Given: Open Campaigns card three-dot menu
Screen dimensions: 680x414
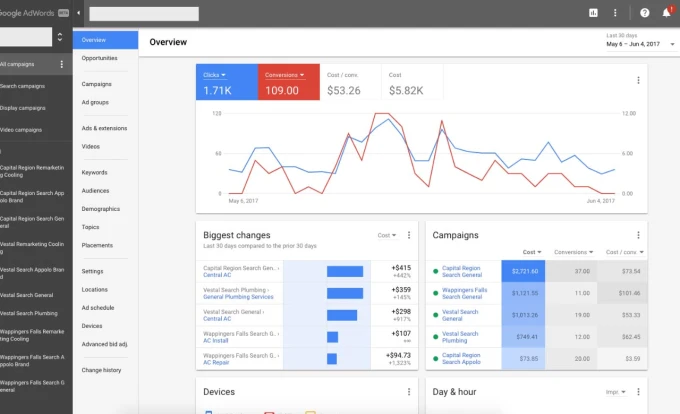Looking at the screenshot, I should 639,235.
